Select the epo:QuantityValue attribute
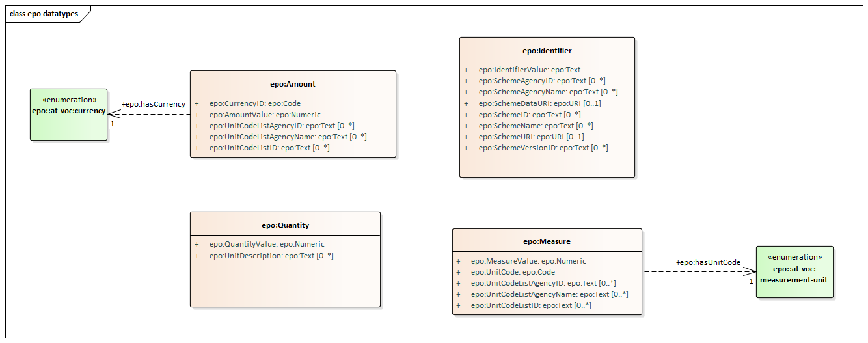The height and width of the screenshot is (343, 868). click(x=267, y=245)
